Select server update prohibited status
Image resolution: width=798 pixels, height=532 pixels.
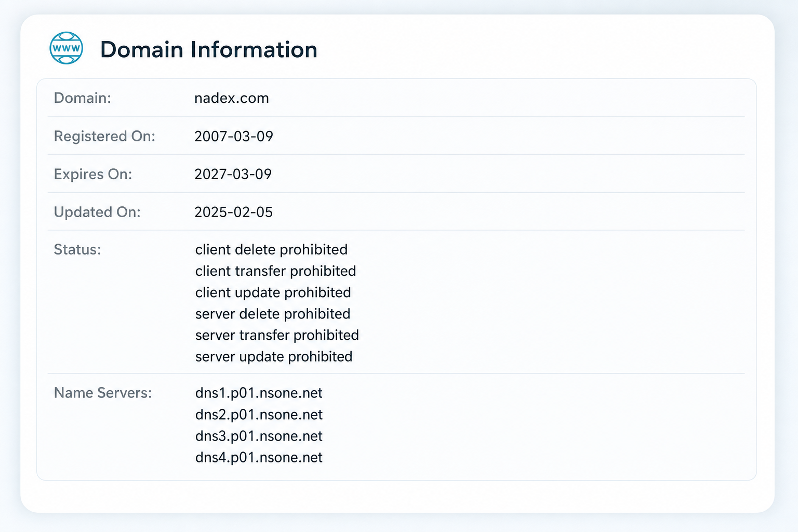pos(274,356)
